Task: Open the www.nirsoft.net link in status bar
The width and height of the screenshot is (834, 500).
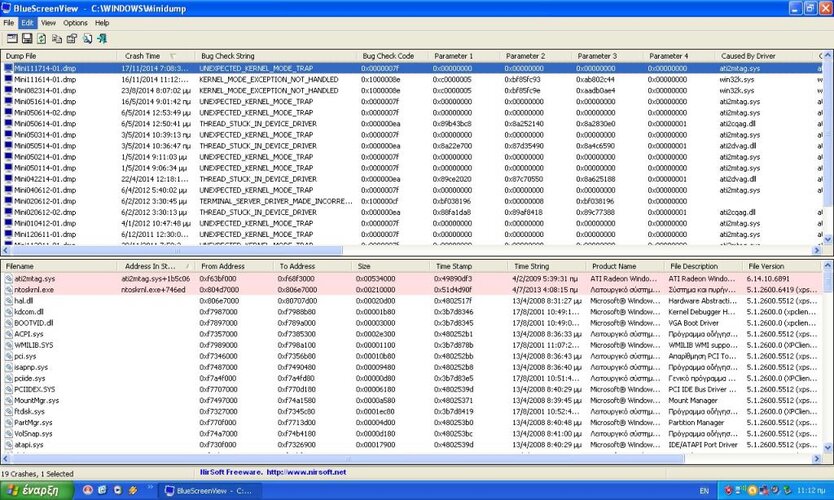Action: coord(306,472)
